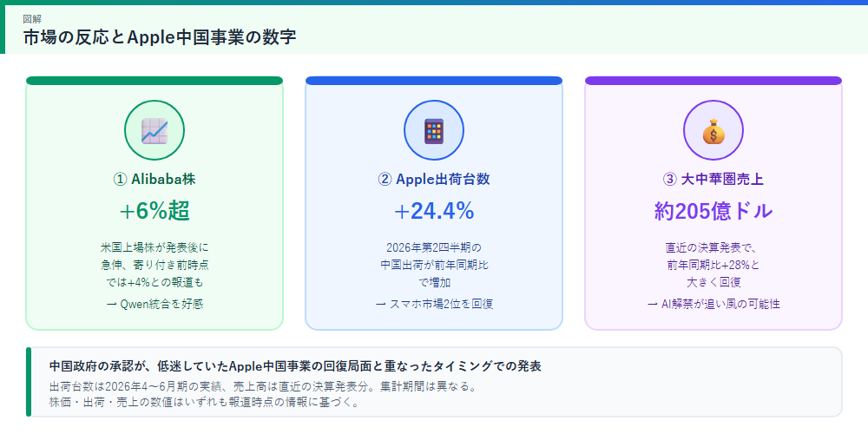868x434 pixels.
Task: Click the text 2026年第2四半期の
Action: tap(434, 247)
